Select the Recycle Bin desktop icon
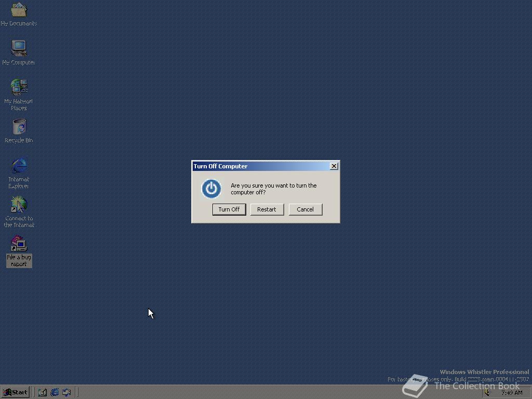 coord(19,131)
